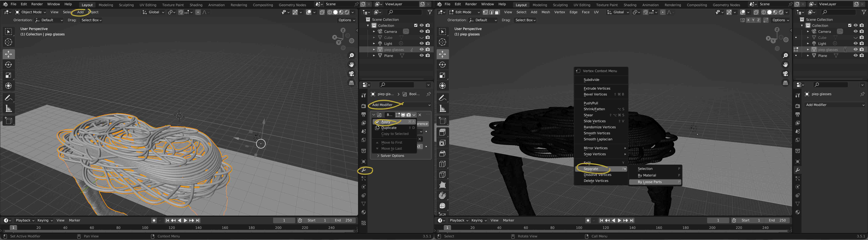
Task: Select the Bevel tool in Edit Mode toolbar
Action: 442,153
